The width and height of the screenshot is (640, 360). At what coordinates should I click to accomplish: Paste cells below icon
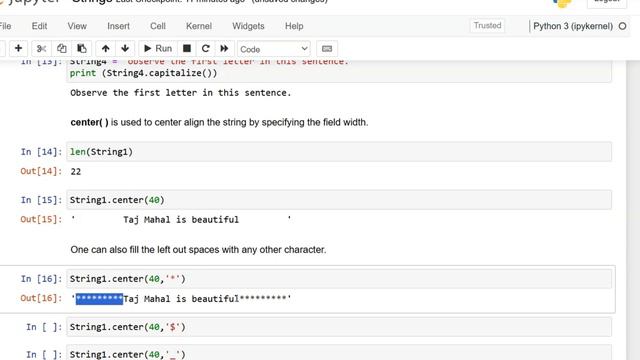(82, 49)
